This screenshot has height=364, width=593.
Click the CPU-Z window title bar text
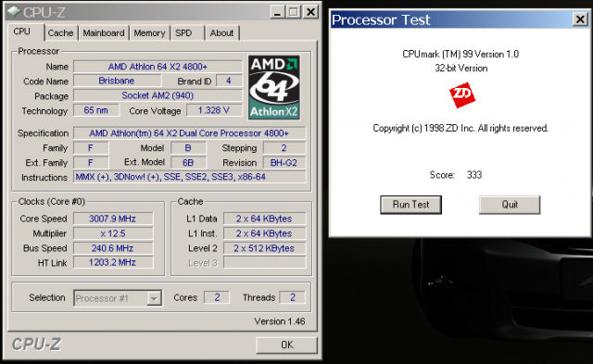click(44, 12)
